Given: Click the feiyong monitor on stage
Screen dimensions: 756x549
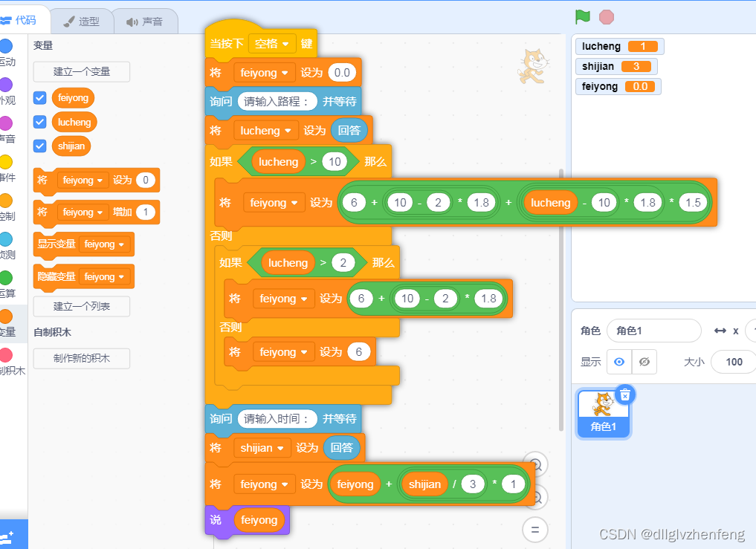Looking at the screenshot, I should coord(618,87).
